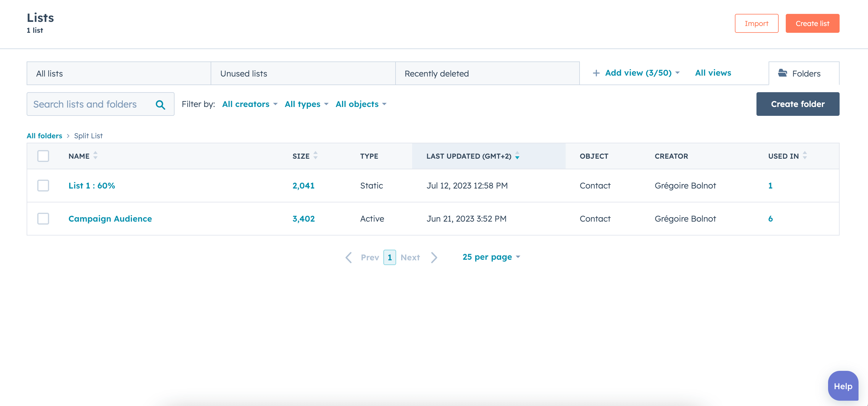Open the All objects filter dropdown
Viewport: 868px width, 406px height.
(x=361, y=104)
